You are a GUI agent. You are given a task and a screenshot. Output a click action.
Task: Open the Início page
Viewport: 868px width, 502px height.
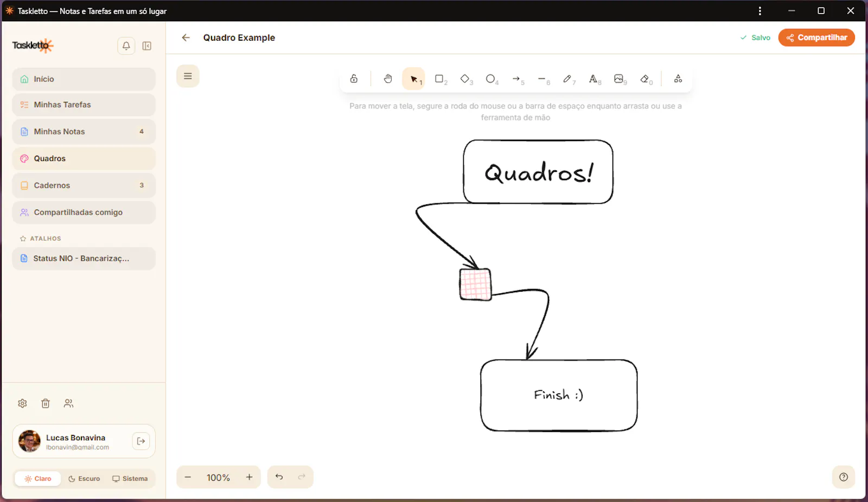(x=84, y=79)
